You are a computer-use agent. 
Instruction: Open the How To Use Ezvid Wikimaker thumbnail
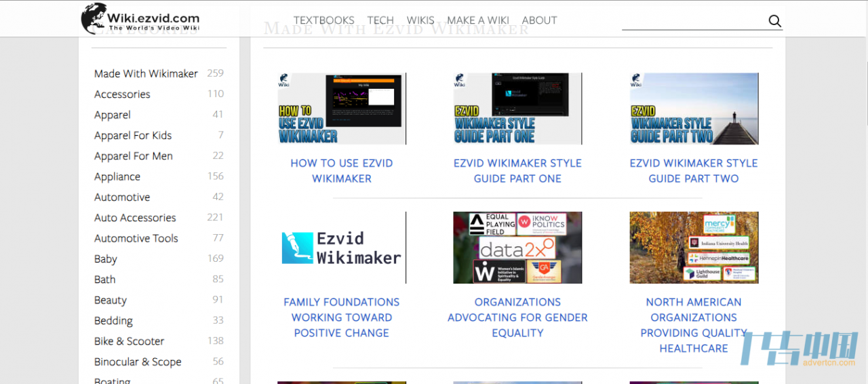(342, 109)
